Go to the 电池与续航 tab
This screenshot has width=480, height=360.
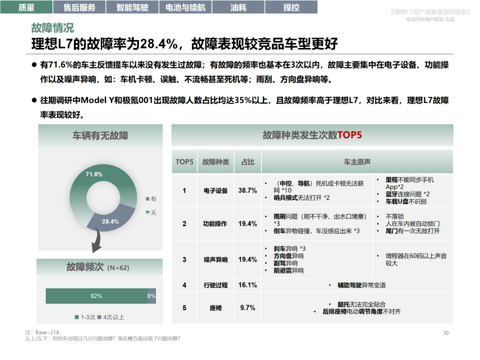(x=185, y=7)
